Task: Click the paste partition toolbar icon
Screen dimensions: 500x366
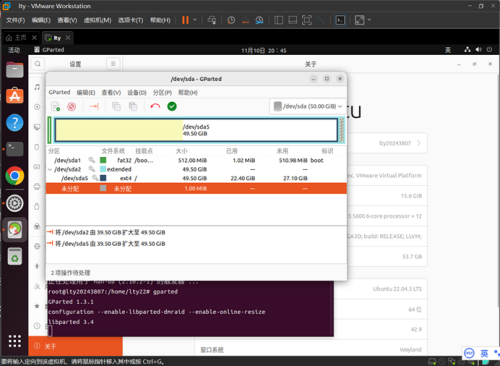Action: [x=133, y=106]
